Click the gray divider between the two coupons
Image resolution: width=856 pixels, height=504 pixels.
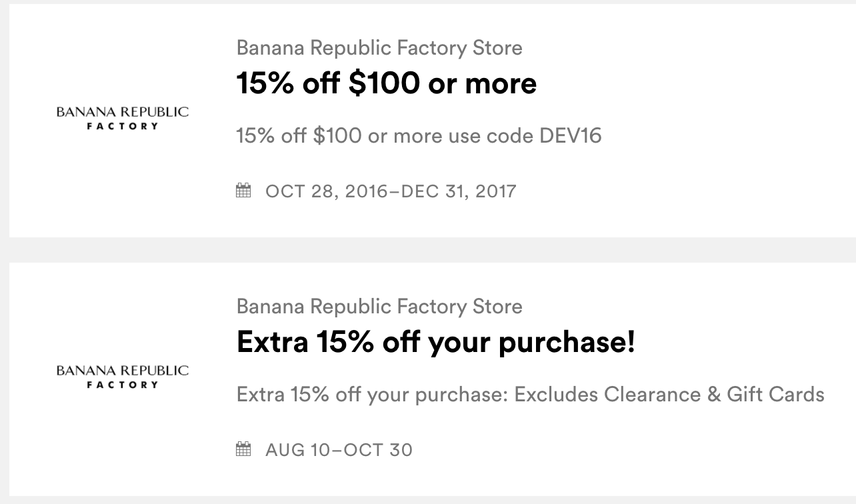click(428, 250)
